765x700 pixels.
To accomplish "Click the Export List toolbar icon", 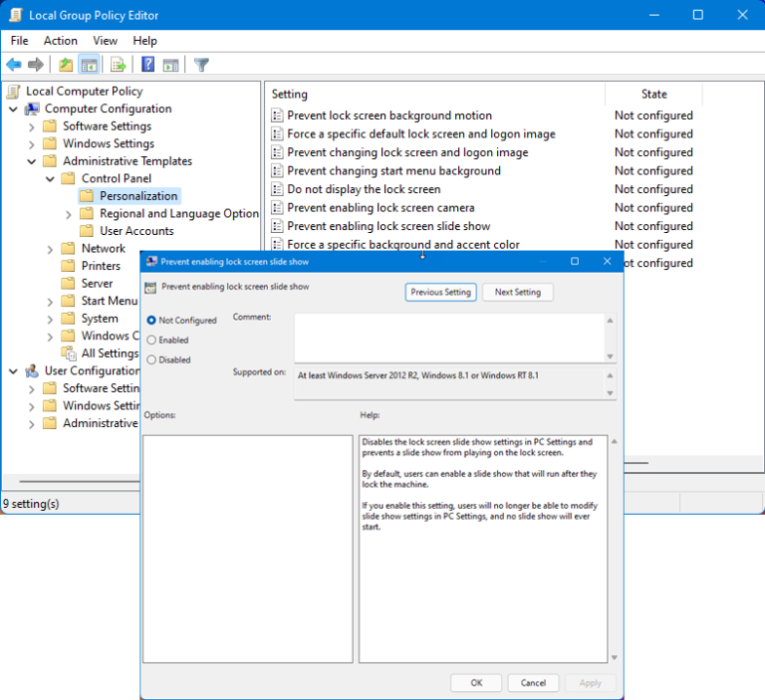I will (119, 65).
